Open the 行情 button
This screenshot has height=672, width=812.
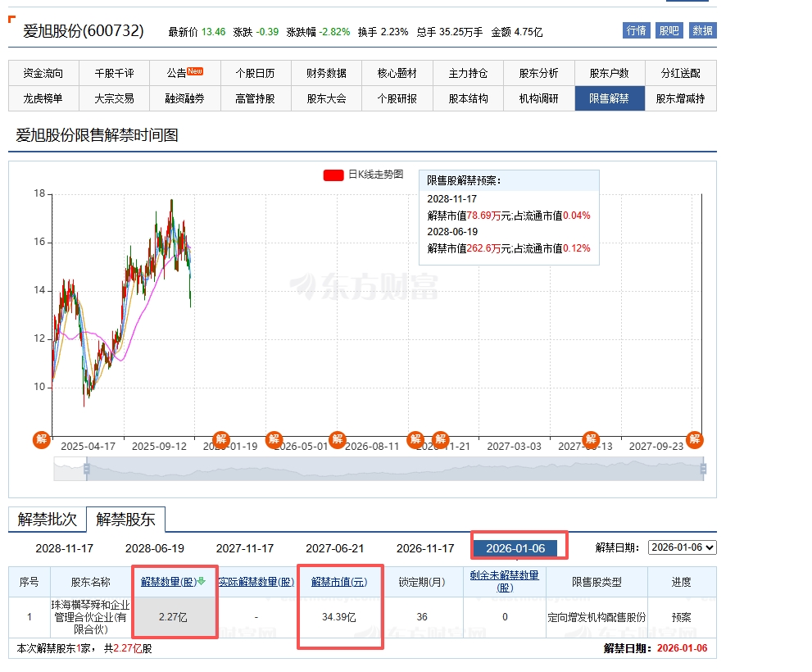(636, 30)
